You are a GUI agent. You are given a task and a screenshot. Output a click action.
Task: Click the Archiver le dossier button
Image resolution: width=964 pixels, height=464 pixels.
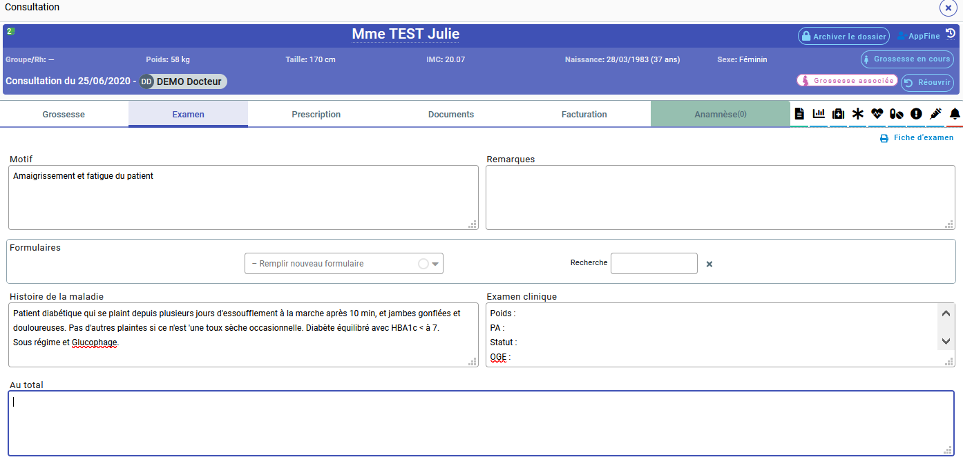[x=844, y=36]
